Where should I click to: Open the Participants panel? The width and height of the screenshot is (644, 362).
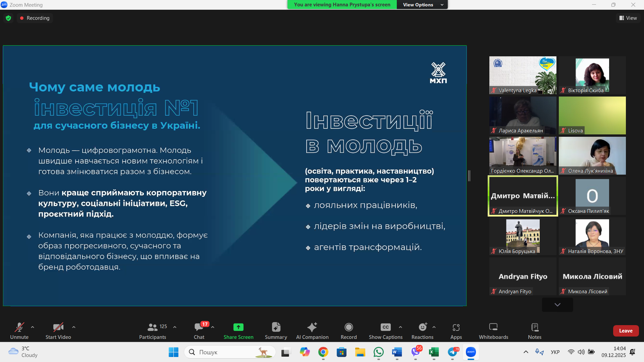[x=153, y=330]
